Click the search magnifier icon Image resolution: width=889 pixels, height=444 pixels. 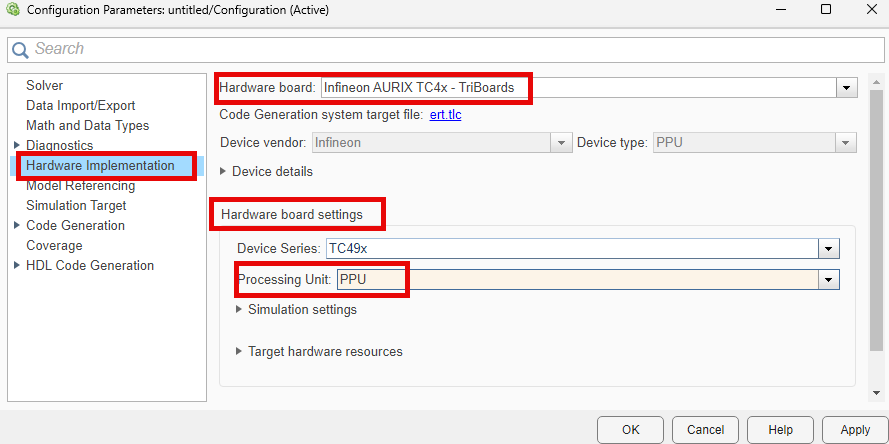click(x=20, y=49)
